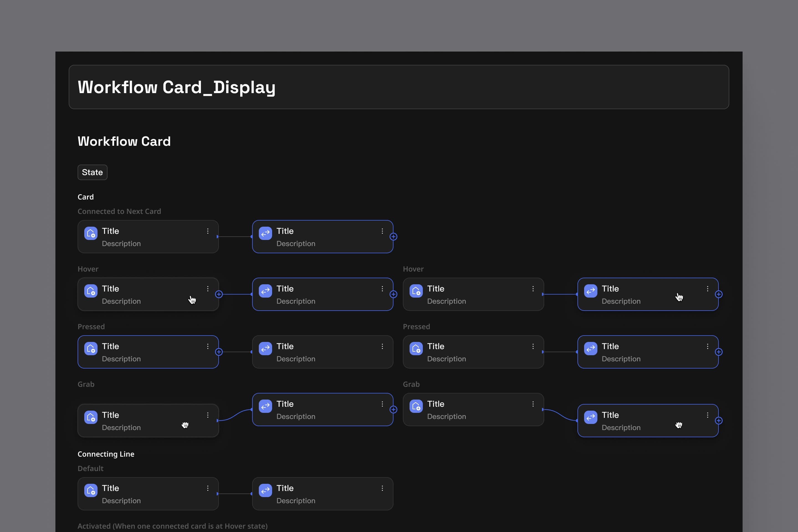This screenshot has height=532, width=798.
Task: Open kebab menu on right Grab first card
Action: [533, 404]
